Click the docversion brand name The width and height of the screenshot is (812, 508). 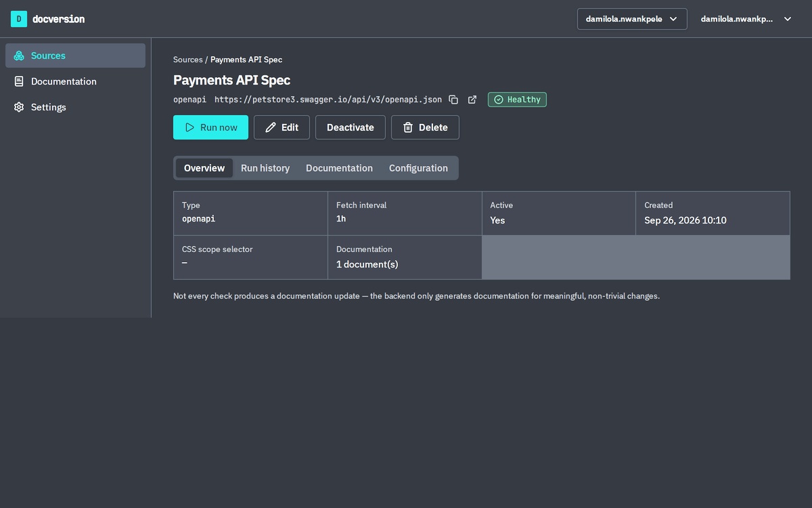tap(58, 19)
